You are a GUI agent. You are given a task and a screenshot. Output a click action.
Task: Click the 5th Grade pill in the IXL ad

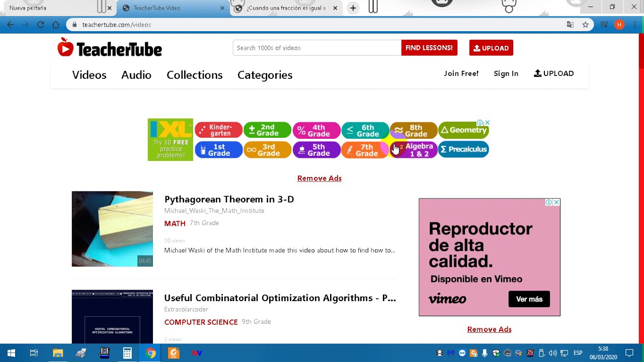coord(316,150)
